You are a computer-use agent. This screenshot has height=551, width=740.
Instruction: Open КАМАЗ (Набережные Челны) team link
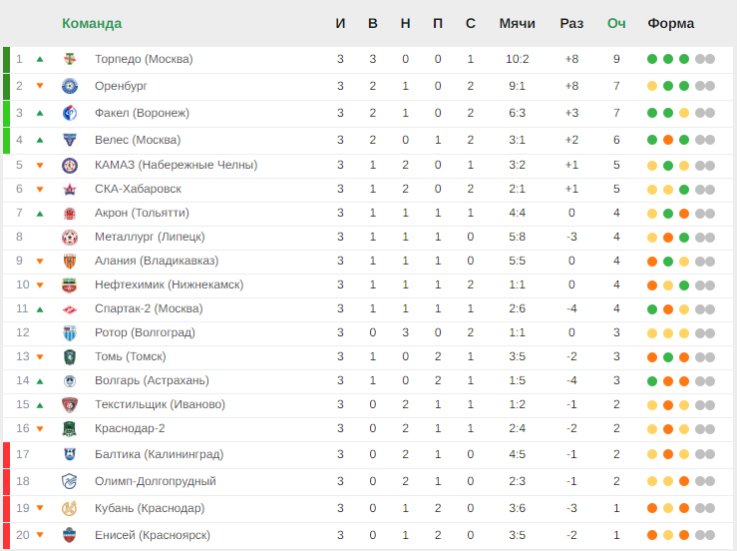[x=176, y=165]
